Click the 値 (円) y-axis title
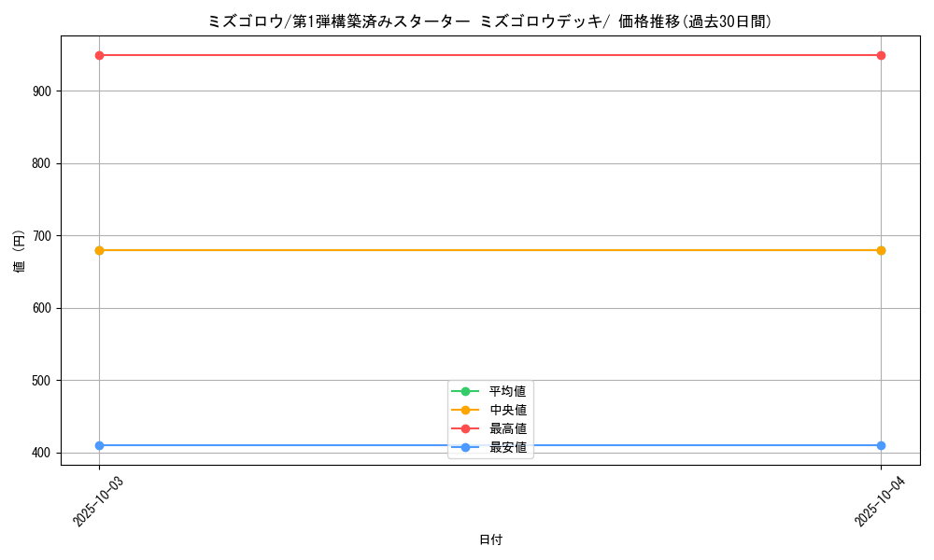934x560 pixels. pos(20,250)
